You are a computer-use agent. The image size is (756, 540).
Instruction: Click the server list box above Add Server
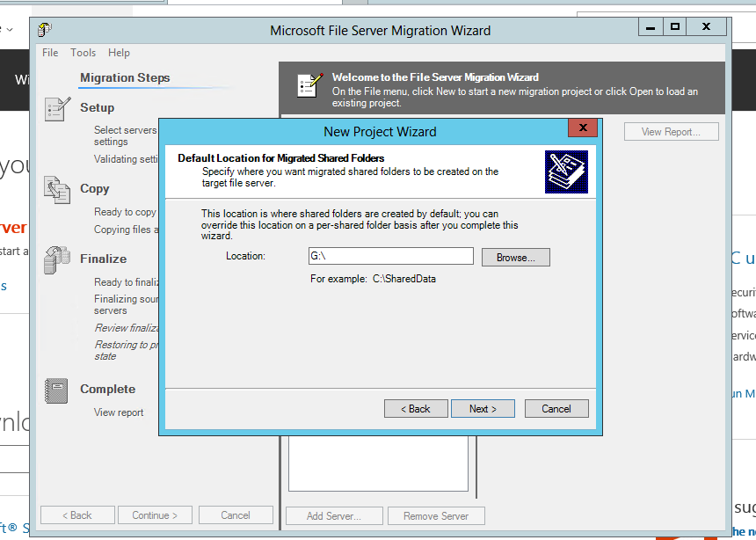click(x=379, y=463)
